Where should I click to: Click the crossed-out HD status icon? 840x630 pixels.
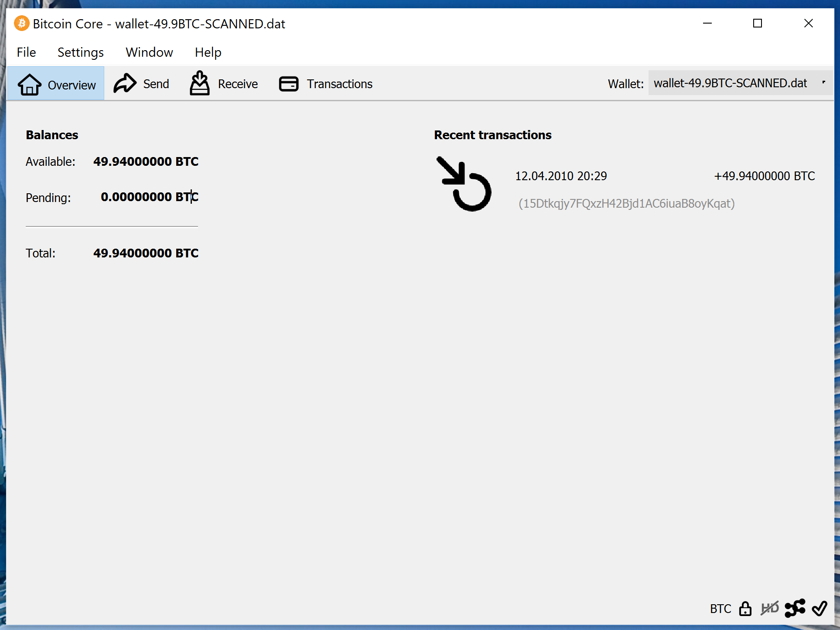[x=770, y=608]
